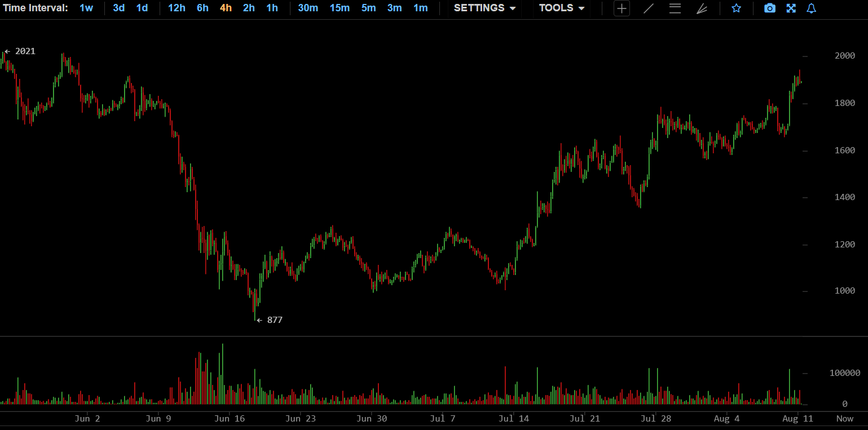The width and height of the screenshot is (868, 430).
Task: Set chart interval to 1m
Action: click(x=420, y=8)
